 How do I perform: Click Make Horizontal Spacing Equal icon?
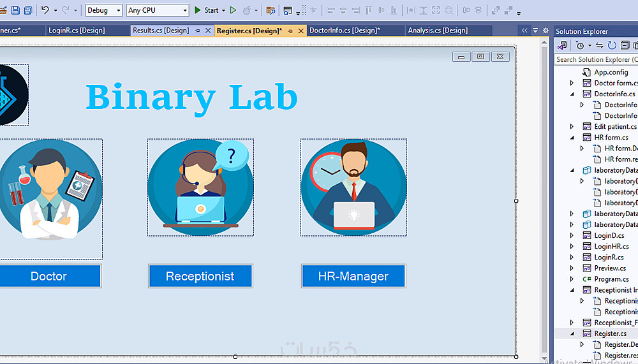click(466, 11)
